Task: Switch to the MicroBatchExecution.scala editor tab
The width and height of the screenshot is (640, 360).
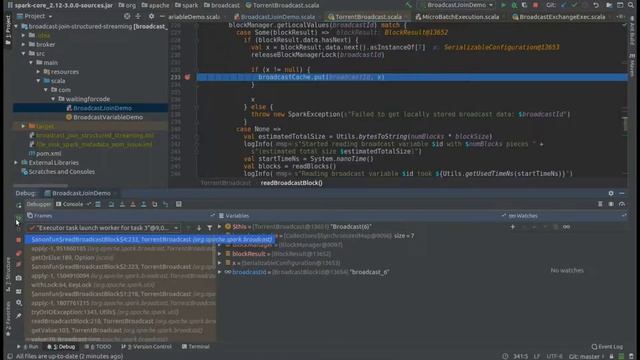Action: (x=458, y=17)
